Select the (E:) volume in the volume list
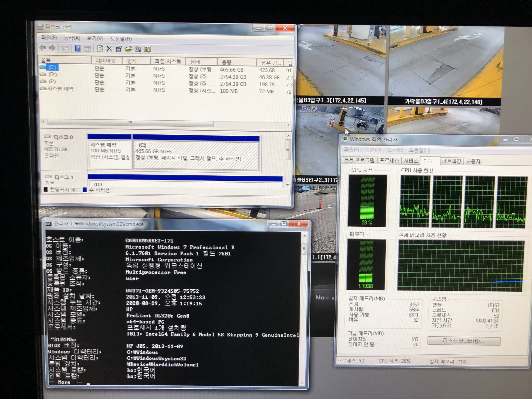 tap(52, 81)
